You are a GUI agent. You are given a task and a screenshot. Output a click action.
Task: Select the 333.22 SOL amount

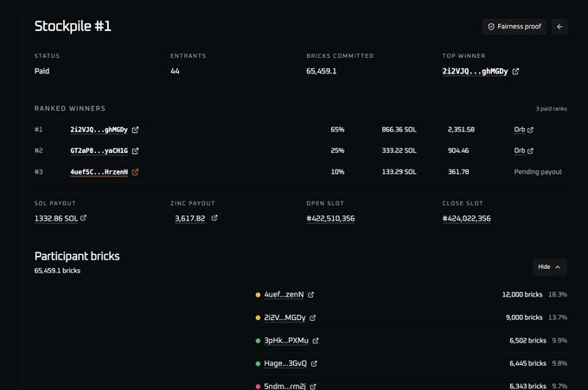pos(399,150)
